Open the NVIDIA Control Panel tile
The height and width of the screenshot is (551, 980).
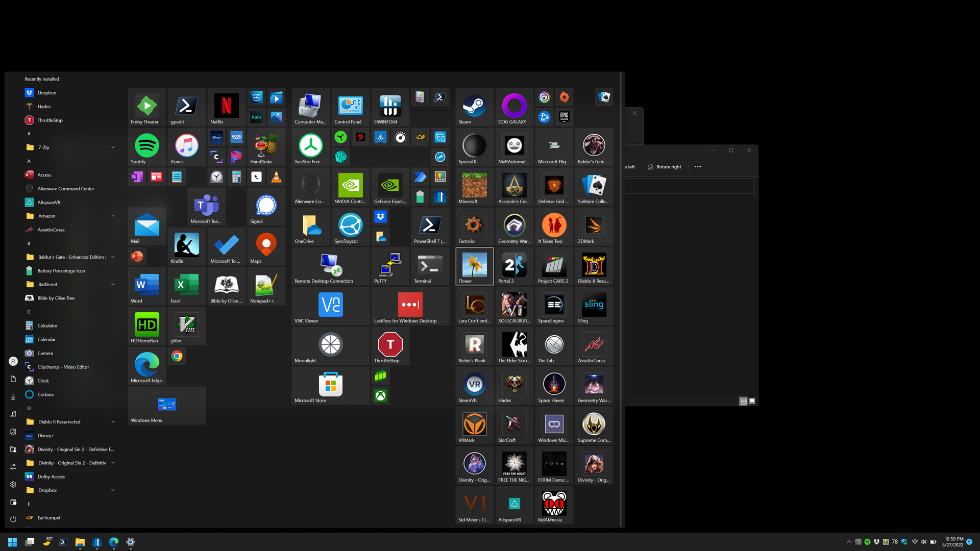351,186
